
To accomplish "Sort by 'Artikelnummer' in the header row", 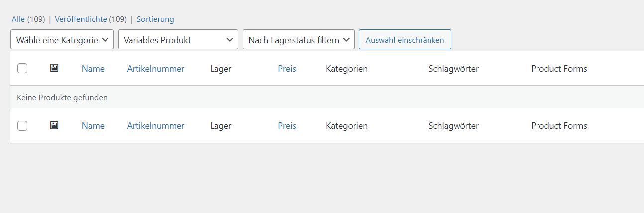I will click(156, 69).
